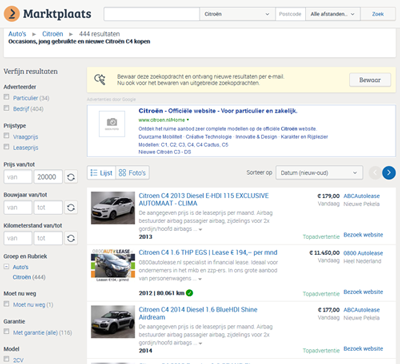
Task: Click Bezoek website for the €11.450,00 listing
Action: [363, 292]
